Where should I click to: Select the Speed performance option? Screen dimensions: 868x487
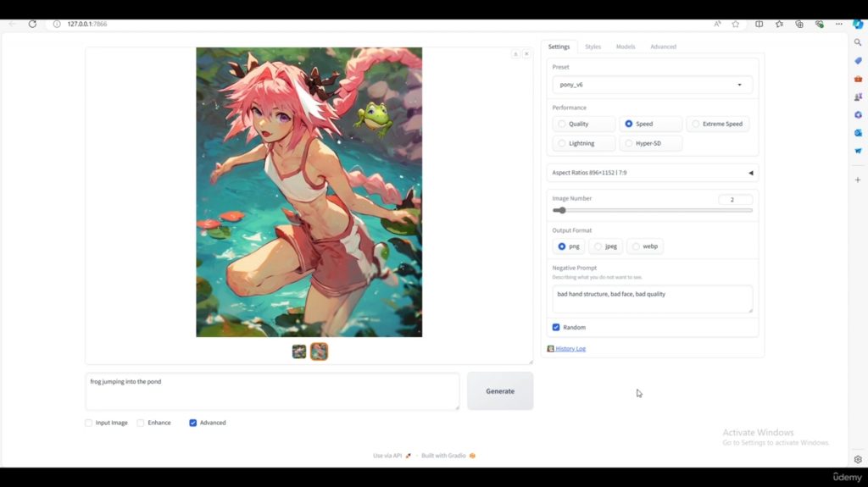click(x=650, y=124)
